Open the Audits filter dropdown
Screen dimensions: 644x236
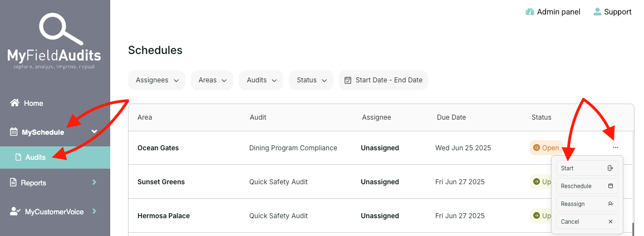(261, 80)
